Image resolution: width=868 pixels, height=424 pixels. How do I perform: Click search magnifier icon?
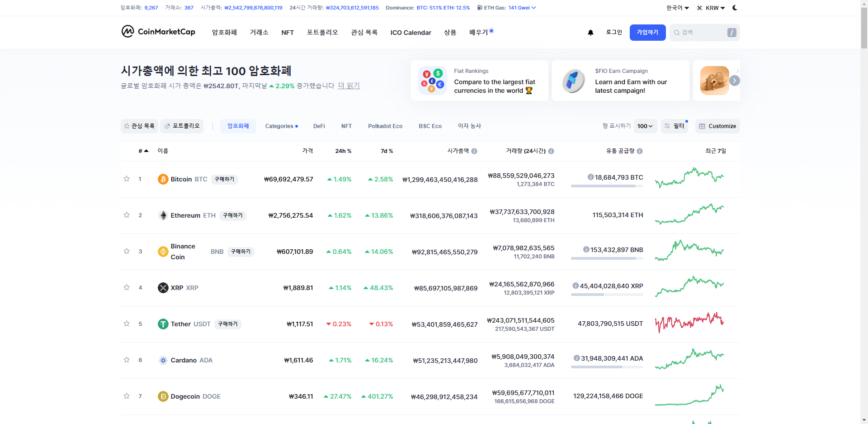pos(677,33)
